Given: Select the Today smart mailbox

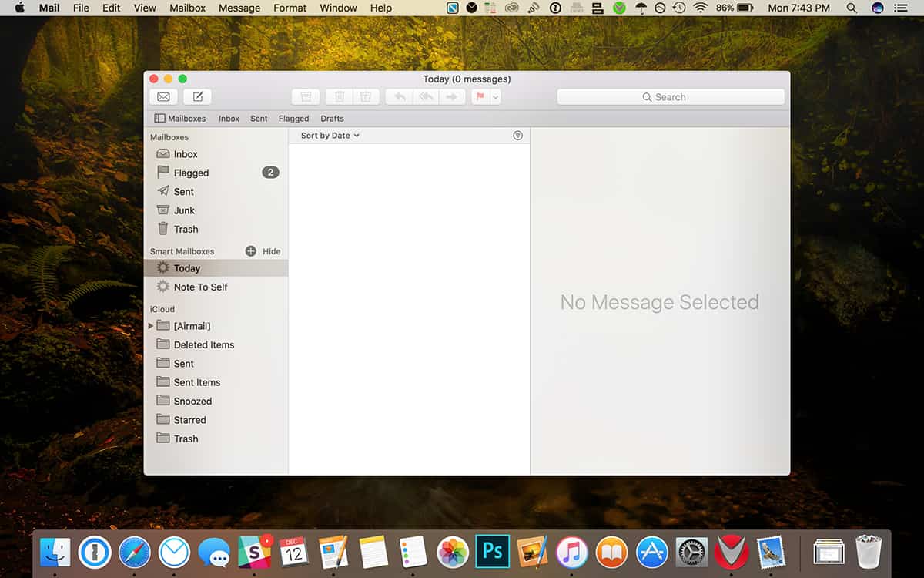Looking at the screenshot, I should 216,268.
